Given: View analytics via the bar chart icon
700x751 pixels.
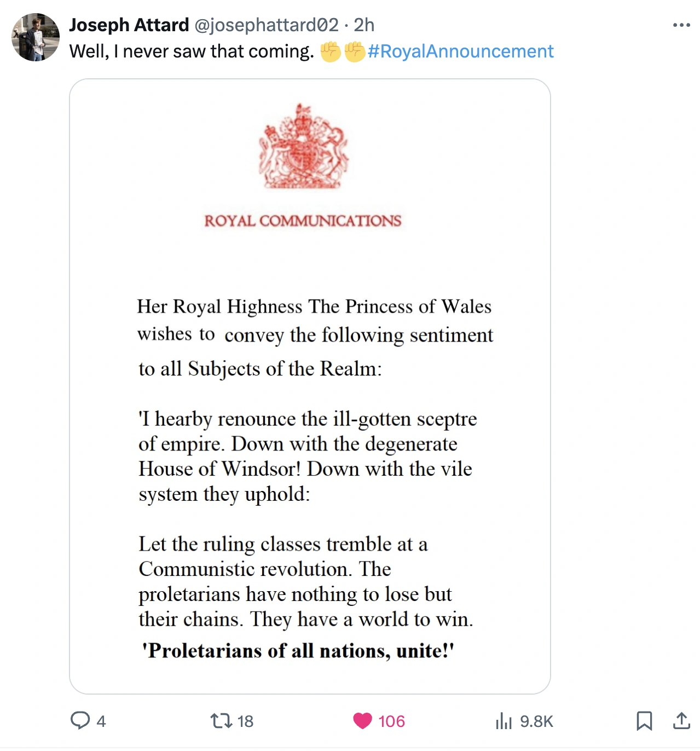Looking at the screenshot, I should click(504, 721).
